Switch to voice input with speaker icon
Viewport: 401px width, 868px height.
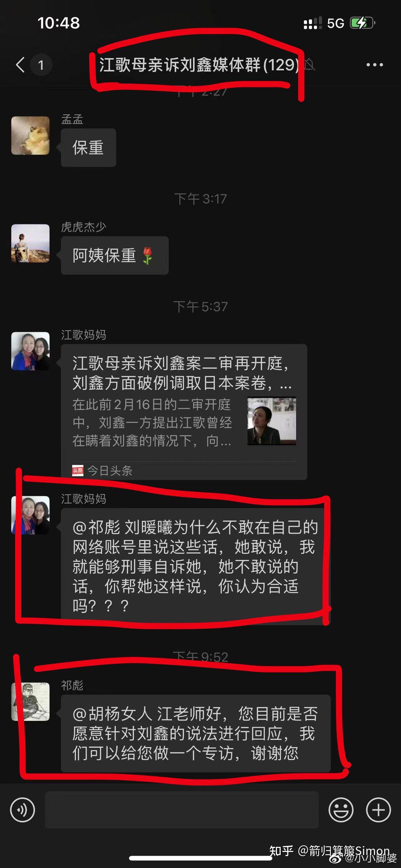coord(23,810)
